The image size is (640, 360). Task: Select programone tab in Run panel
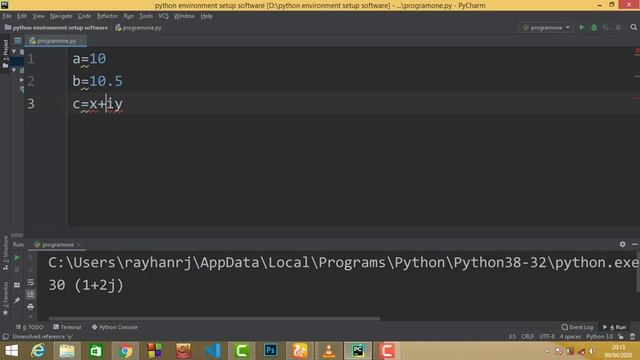click(x=57, y=244)
